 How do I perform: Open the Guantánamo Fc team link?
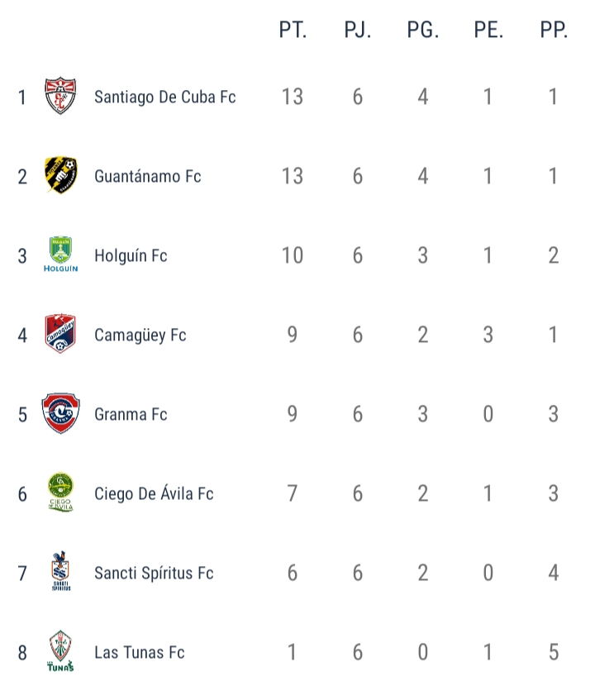pyautogui.click(x=148, y=176)
